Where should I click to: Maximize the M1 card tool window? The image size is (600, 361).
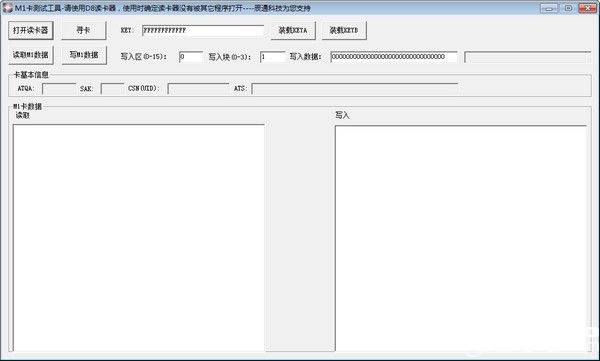click(x=568, y=8)
